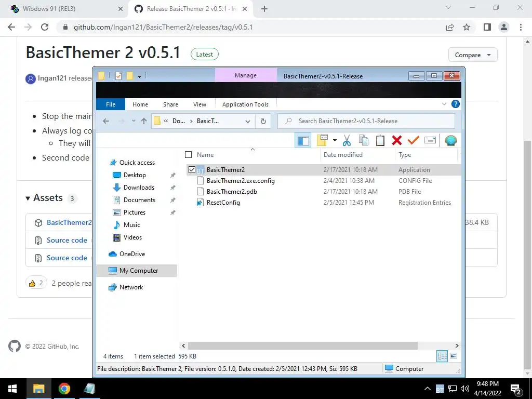Open the View ribbon tab

coord(199,104)
